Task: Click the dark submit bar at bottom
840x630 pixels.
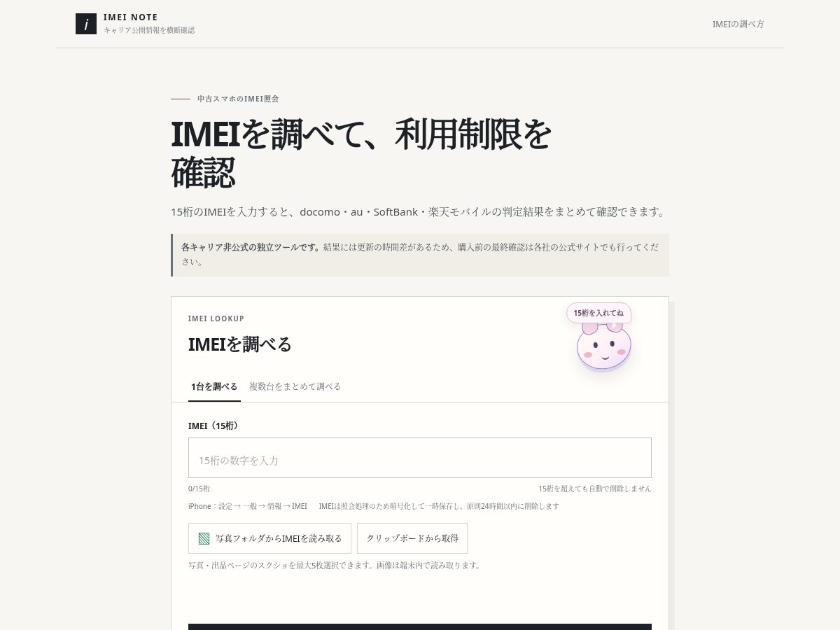Action: tap(420, 626)
